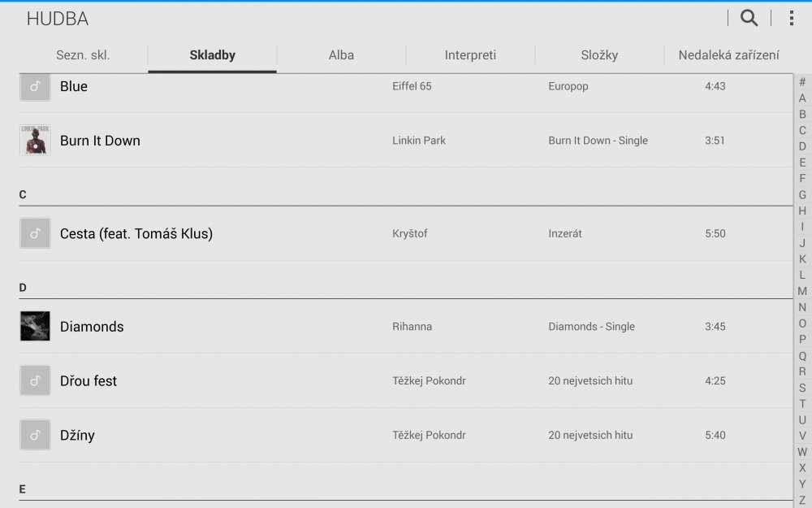
Task: Open the Burn It Down album art thumbnail
Action: pos(34,140)
